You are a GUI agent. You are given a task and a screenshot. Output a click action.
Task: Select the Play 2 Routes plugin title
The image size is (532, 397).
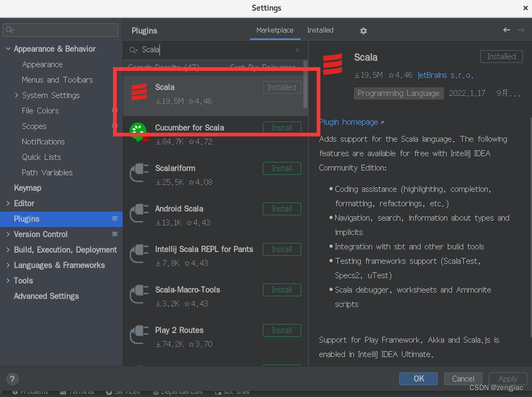click(x=179, y=330)
